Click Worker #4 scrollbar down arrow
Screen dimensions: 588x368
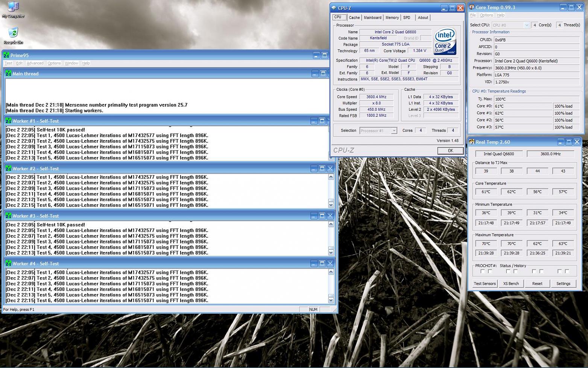coord(331,300)
